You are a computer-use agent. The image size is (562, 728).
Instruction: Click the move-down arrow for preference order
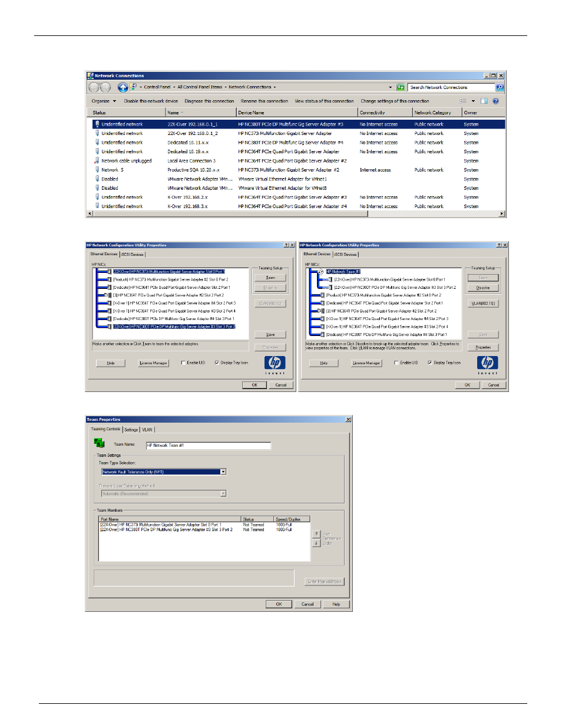pos(316,543)
